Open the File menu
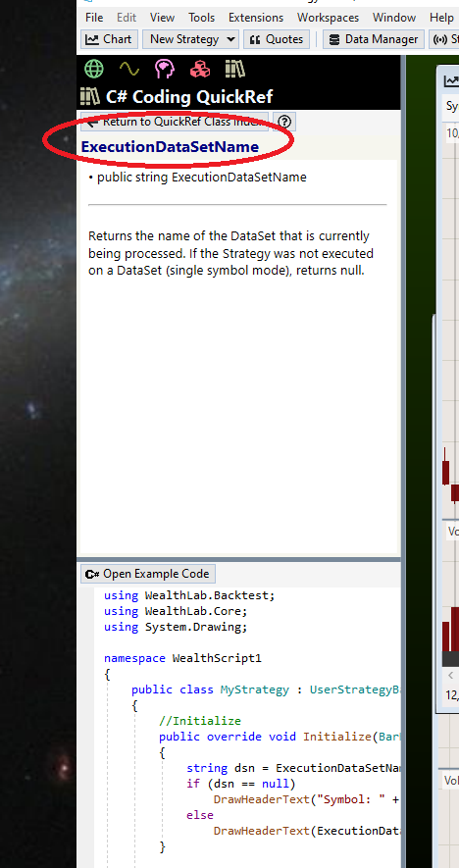This screenshot has height=868, width=459. pos(94,18)
